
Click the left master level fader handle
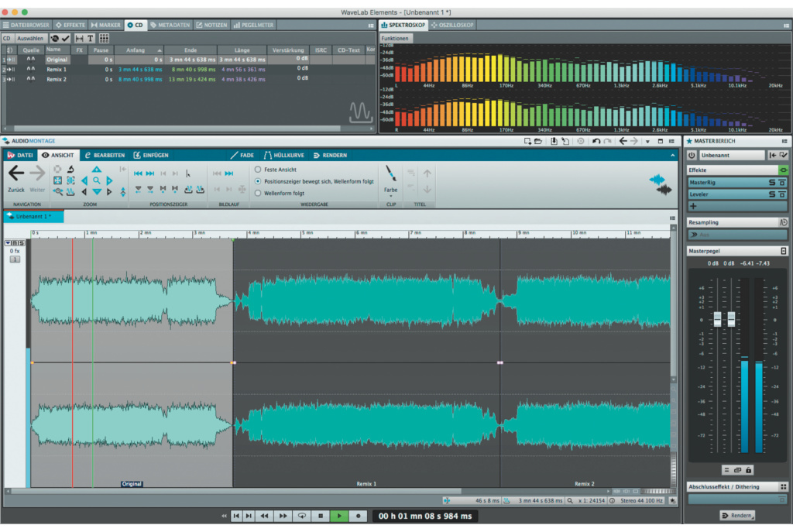coord(718,319)
